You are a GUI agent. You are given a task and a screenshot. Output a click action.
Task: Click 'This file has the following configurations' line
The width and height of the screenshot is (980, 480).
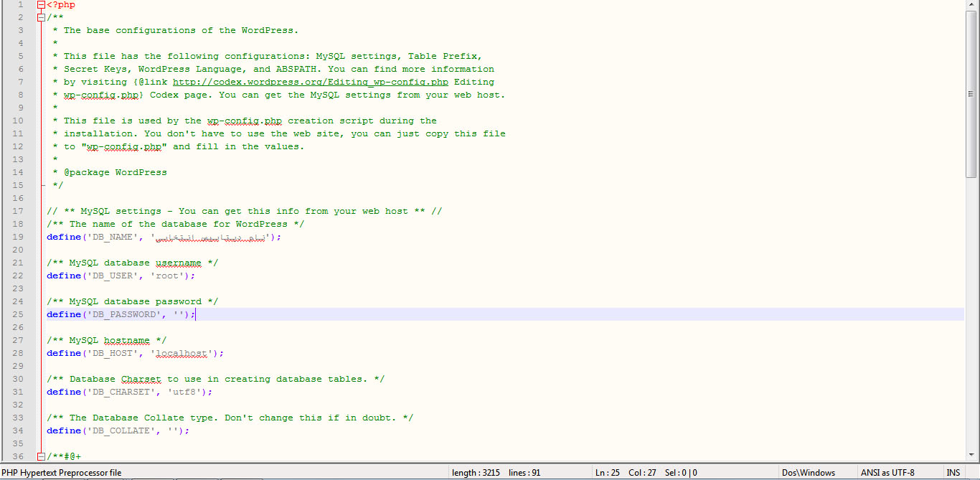click(x=273, y=56)
